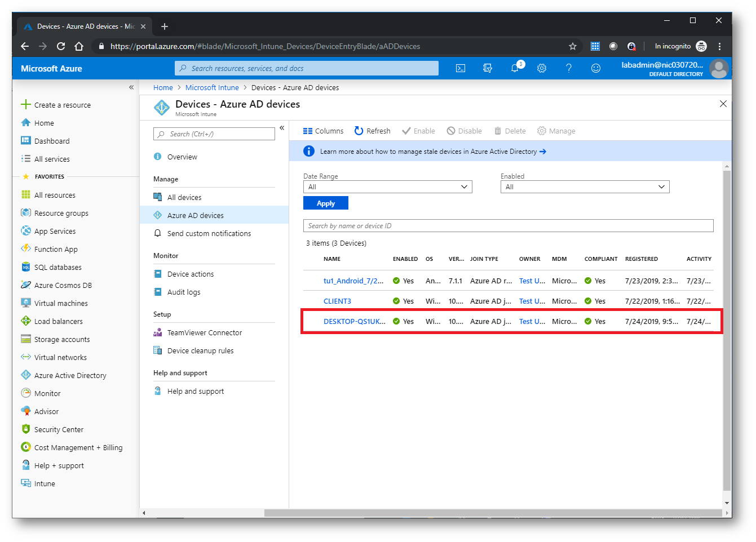The width and height of the screenshot is (756, 542).
Task: Open the Date Range dropdown
Action: point(388,187)
